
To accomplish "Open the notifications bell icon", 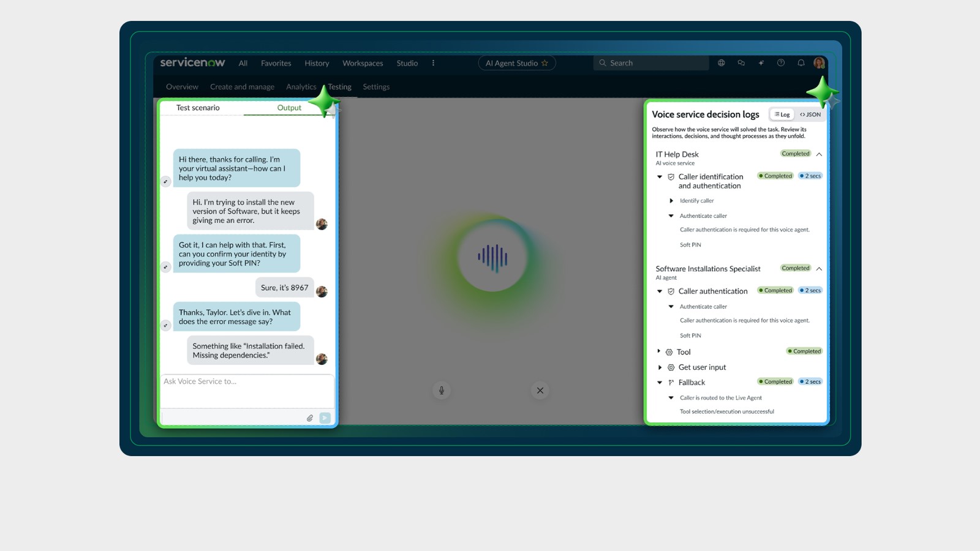I will [x=801, y=63].
